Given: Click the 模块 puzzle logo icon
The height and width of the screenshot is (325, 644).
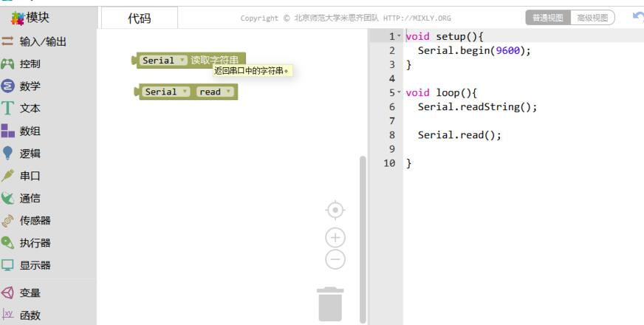Looking at the screenshot, I should point(18,18).
